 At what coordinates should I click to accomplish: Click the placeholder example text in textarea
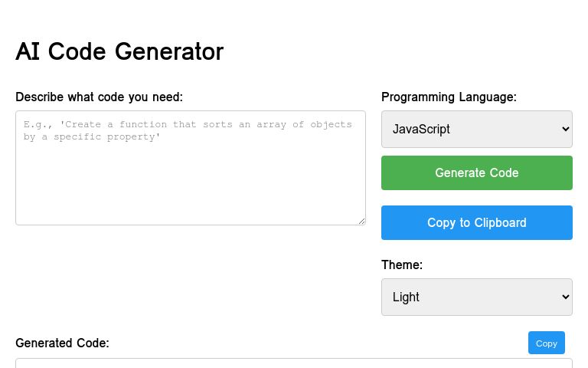(x=188, y=130)
